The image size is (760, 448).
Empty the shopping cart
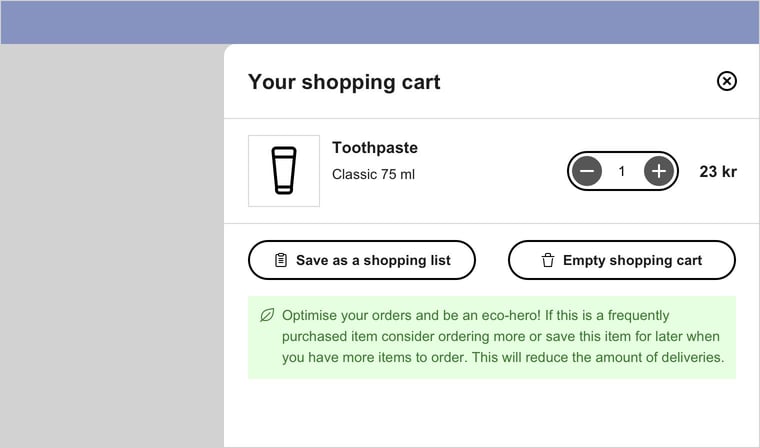tap(622, 260)
